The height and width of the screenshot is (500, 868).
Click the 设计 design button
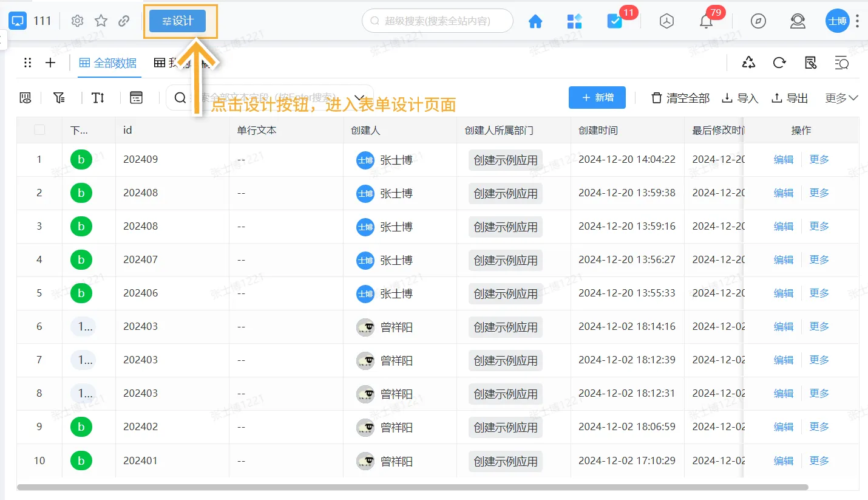click(x=178, y=21)
